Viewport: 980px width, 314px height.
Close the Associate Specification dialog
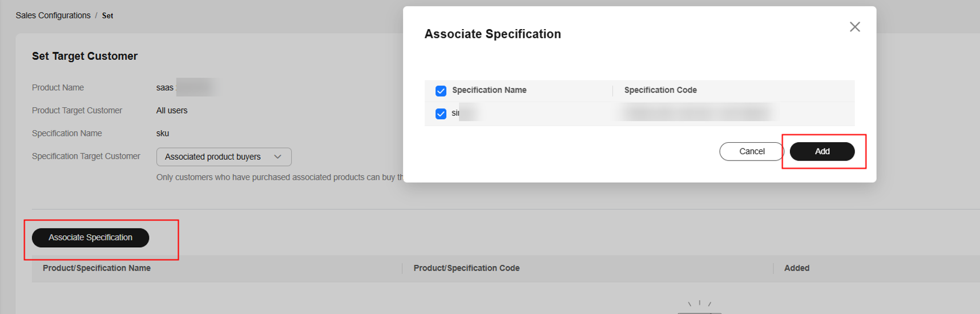854,27
